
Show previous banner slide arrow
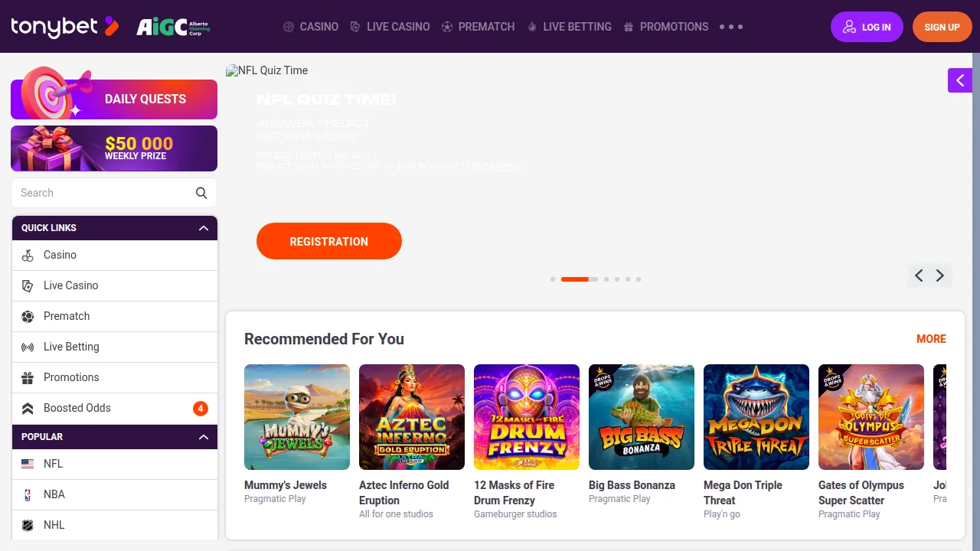pos(919,275)
